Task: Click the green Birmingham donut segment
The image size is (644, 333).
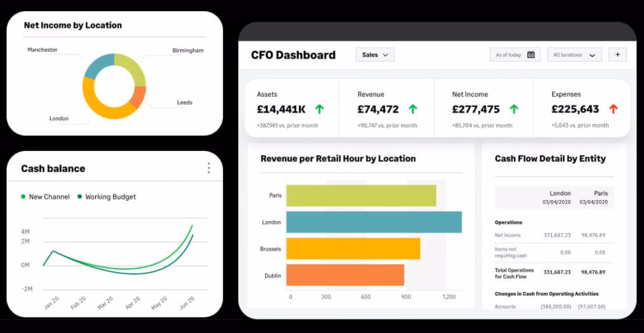Action: [133, 68]
